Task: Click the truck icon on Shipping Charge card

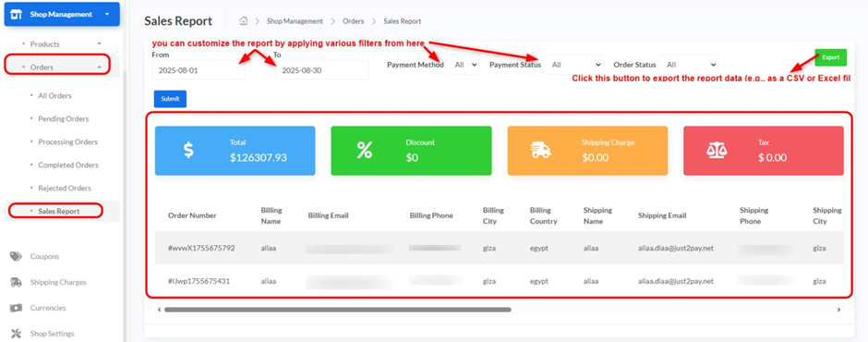Action: point(540,151)
